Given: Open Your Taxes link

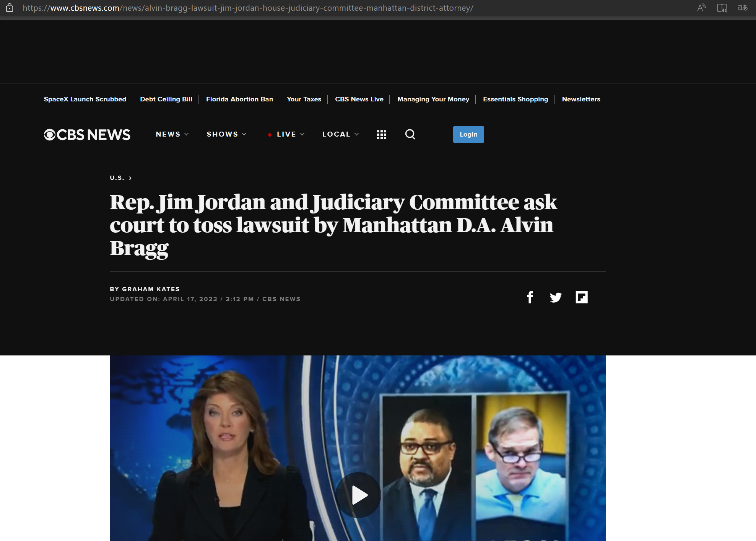Looking at the screenshot, I should [304, 99].
